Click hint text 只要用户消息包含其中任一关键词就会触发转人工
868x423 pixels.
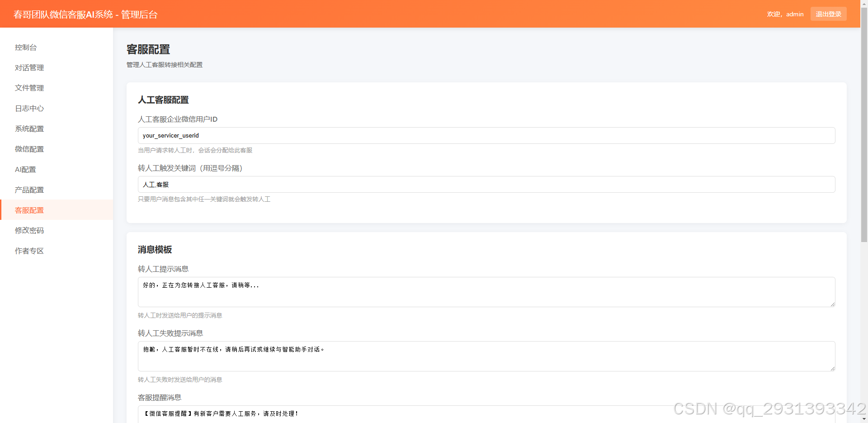(204, 199)
